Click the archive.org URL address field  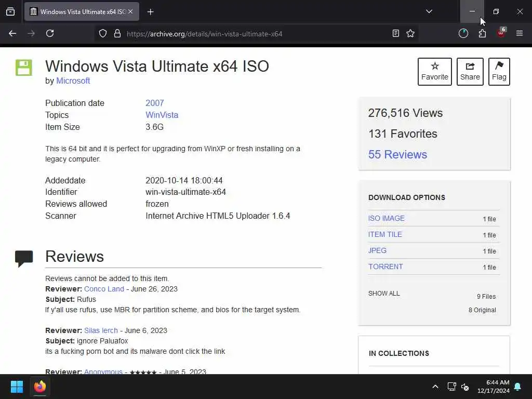coord(256,34)
